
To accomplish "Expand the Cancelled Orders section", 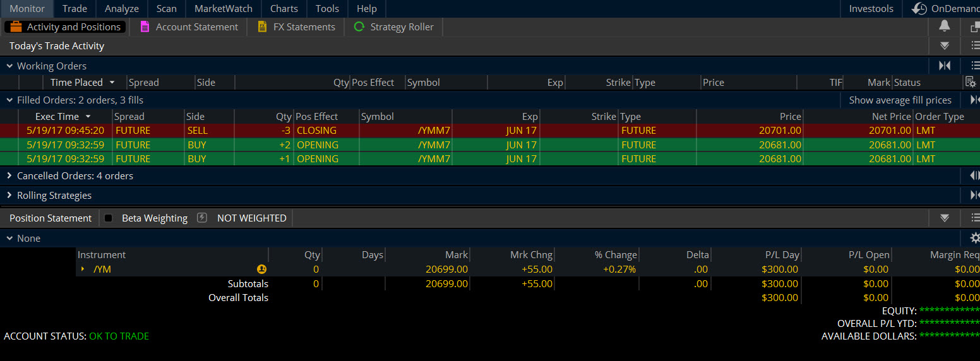I will click(x=9, y=175).
